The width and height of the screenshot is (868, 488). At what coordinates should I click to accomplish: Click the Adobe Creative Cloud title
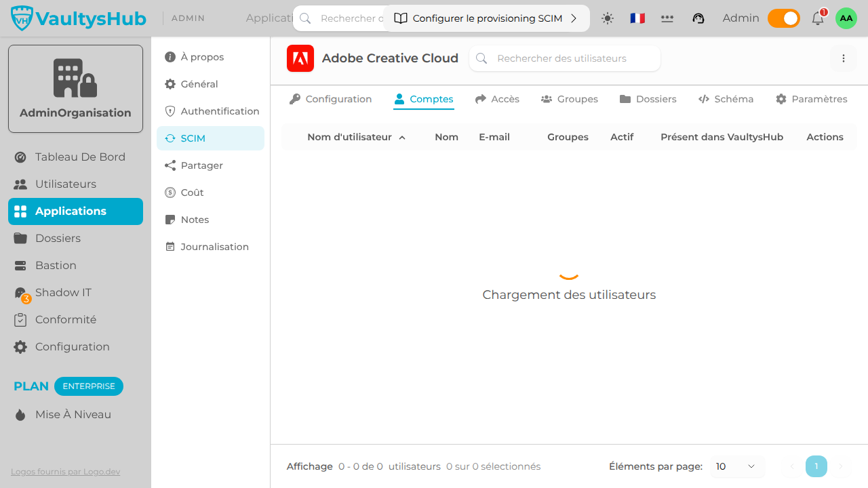point(391,58)
